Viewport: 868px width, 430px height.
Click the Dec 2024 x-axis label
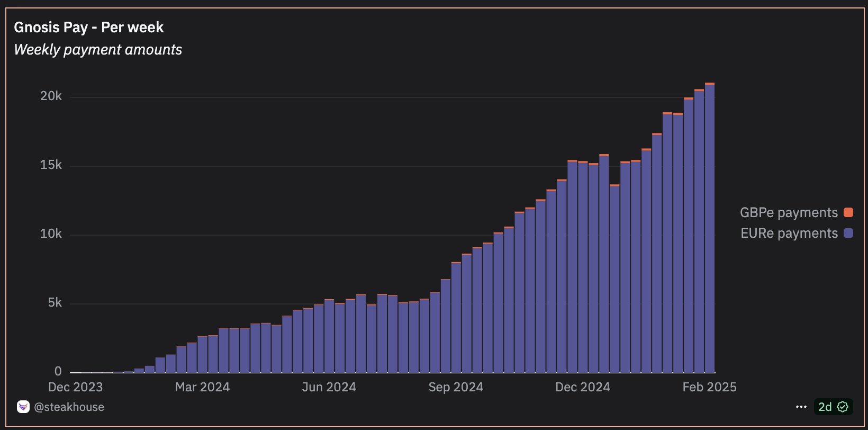point(583,387)
